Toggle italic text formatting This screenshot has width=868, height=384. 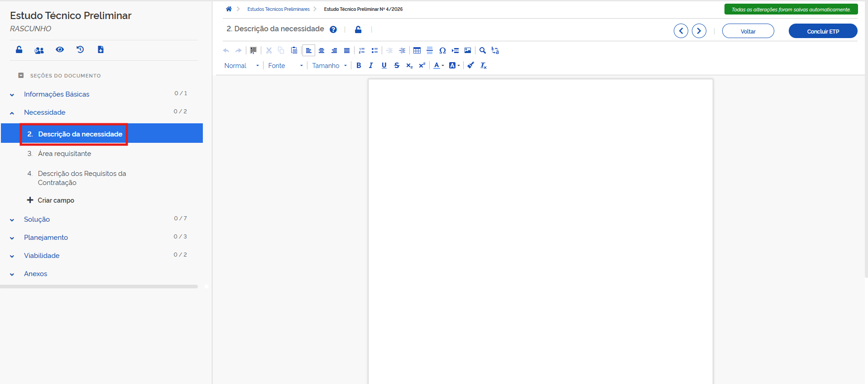tap(371, 65)
